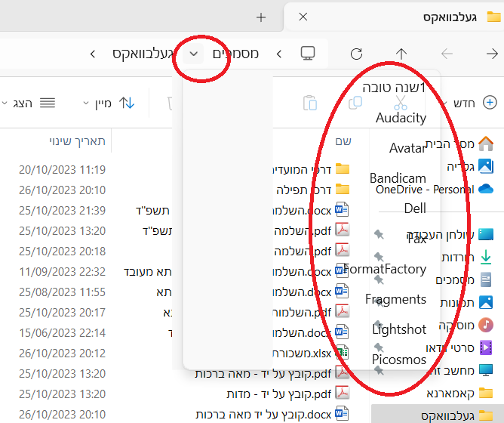Select file קובץ על יד מאה ברכות.docx
The height and width of the screenshot is (423, 504).
point(263,414)
